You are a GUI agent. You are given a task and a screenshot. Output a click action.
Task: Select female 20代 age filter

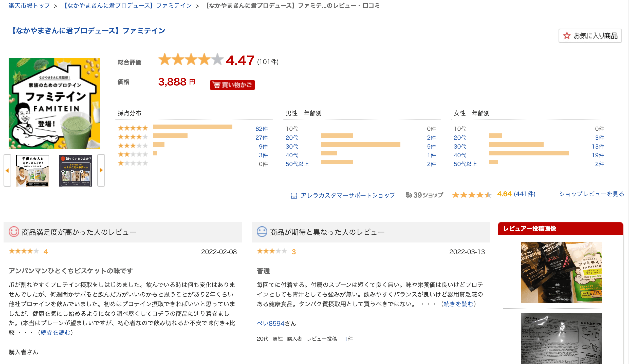pos(460,138)
